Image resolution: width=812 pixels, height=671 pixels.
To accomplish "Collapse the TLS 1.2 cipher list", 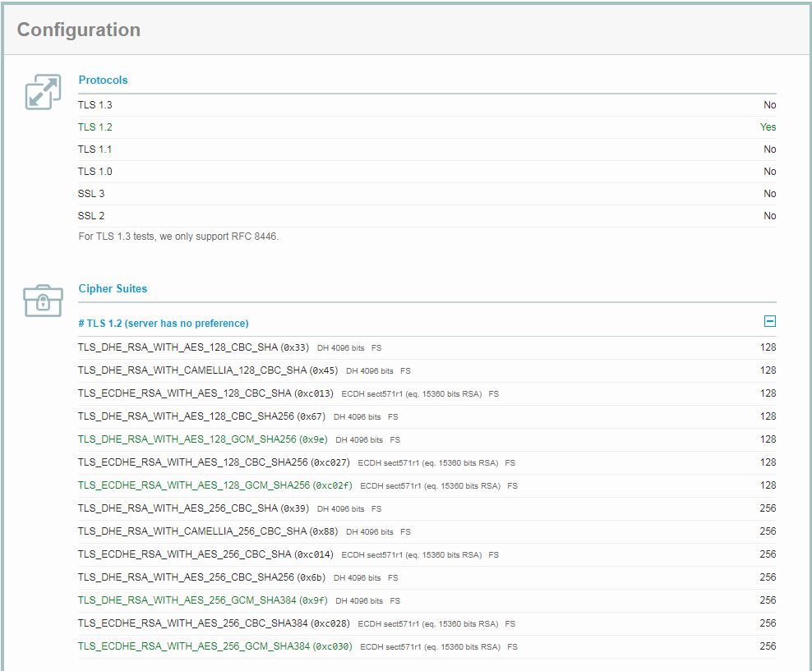I will point(769,322).
